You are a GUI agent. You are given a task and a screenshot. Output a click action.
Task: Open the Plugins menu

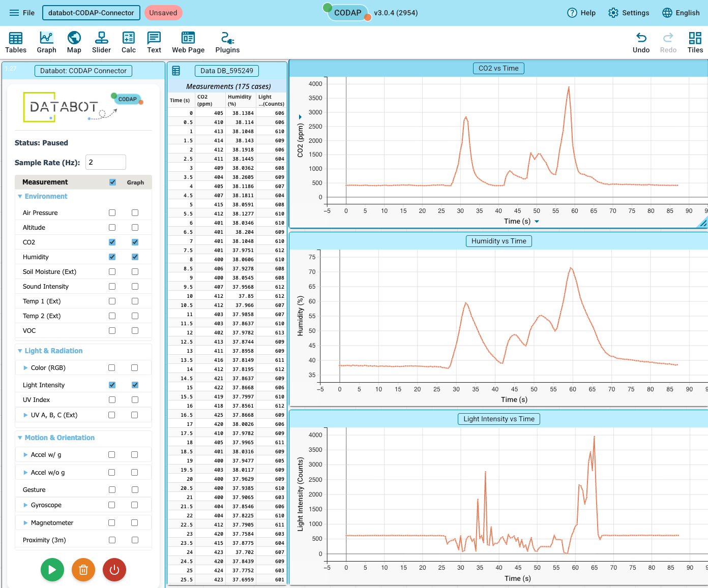click(x=227, y=43)
